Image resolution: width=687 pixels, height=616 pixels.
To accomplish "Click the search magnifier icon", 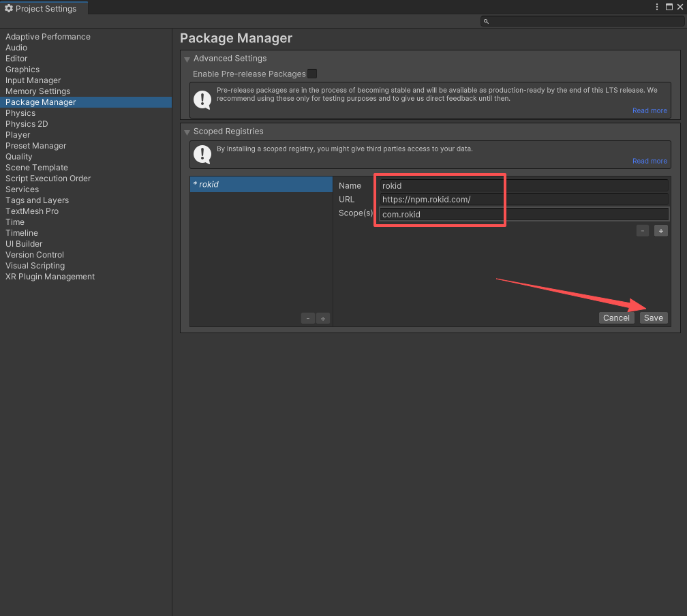I will (x=487, y=21).
